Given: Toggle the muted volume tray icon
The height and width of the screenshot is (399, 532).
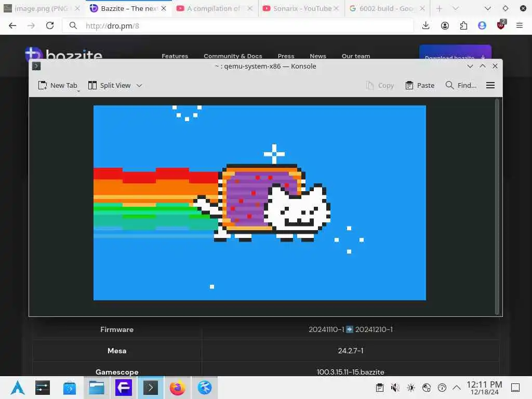Looking at the screenshot, I should point(395,388).
